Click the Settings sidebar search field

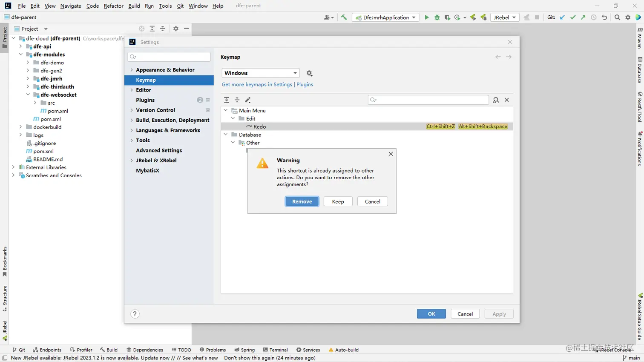coord(169,57)
